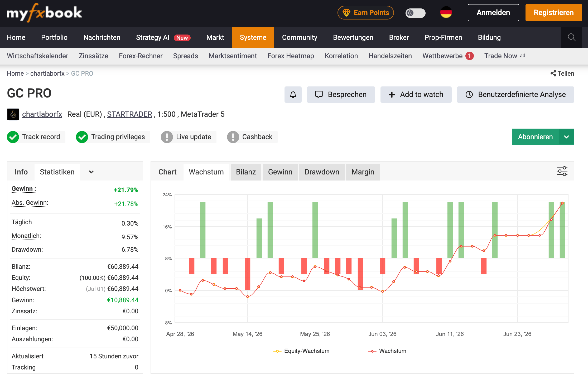Viewport: 588px width, 380px height.
Task: Click the myfxbook logo
Action: [44, 13]
